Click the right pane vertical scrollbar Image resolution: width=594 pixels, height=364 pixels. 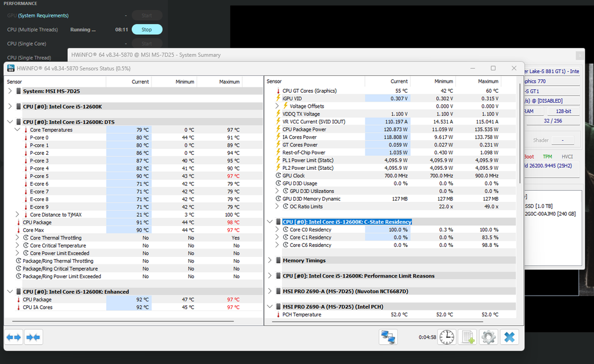click(520, 133)
